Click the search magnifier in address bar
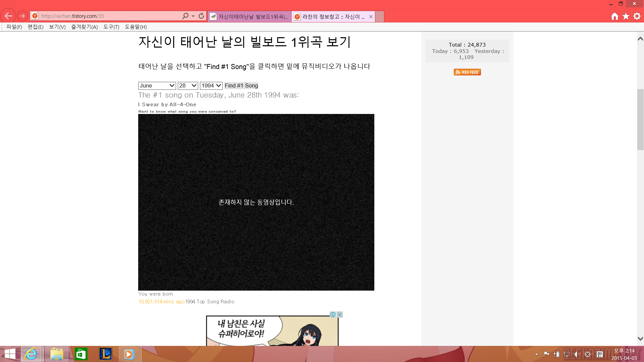 [x=185, y=16]
